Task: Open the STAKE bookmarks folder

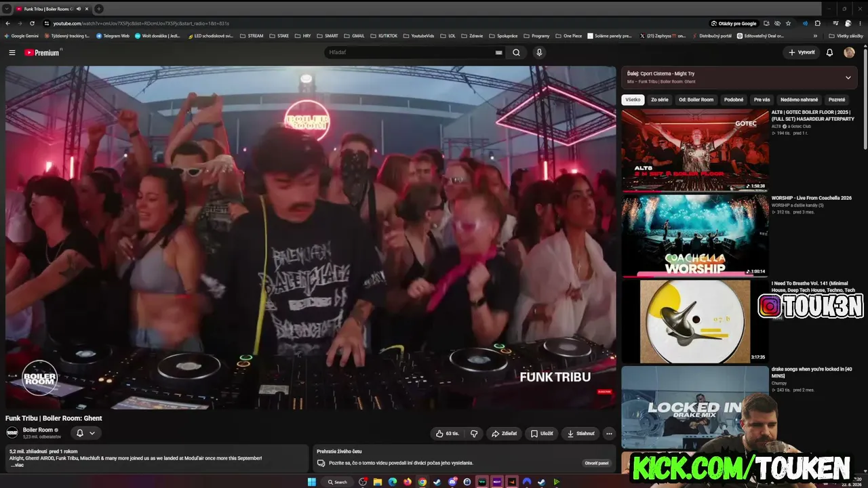Action: [279, 36]
